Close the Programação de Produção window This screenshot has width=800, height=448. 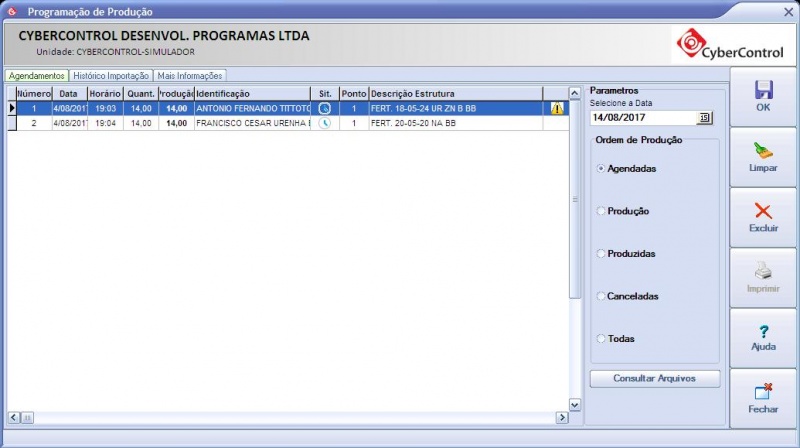789,12
